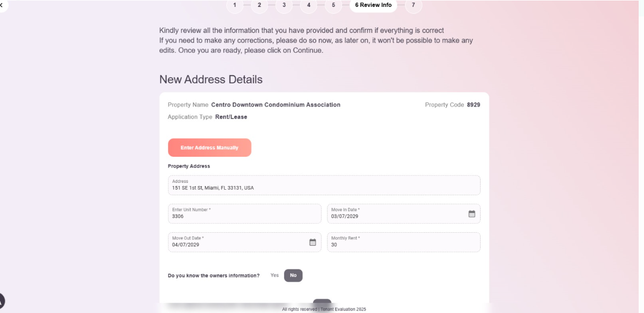This screenshot has width=644, height=313.
Task: Click the partially visible dark button at the bottom
Action: (x=322, y=302)
